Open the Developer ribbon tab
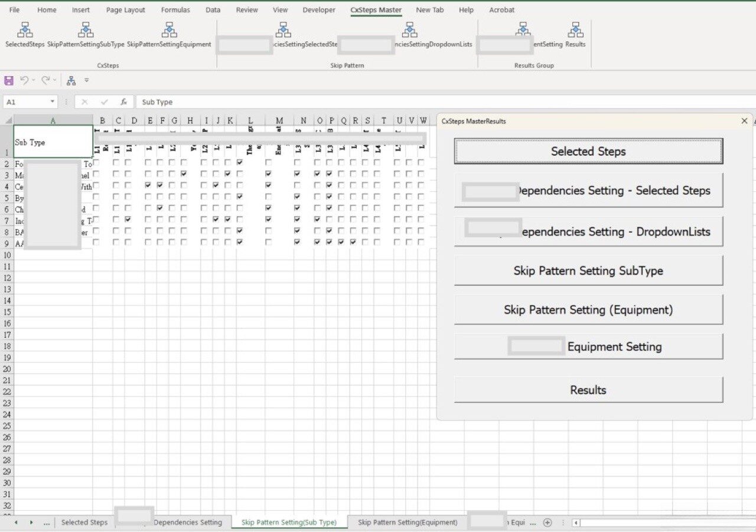Viewport: 756px width, 532px height. 319,10
